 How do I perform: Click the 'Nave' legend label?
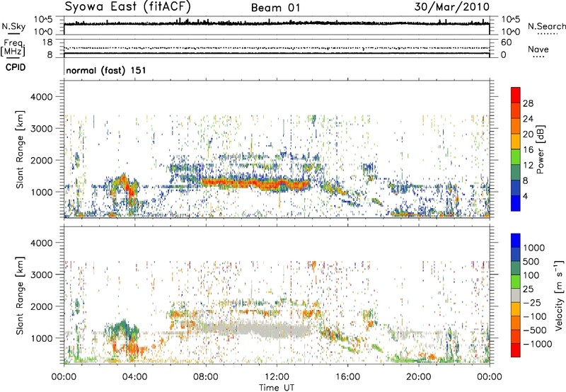point(538,49)
